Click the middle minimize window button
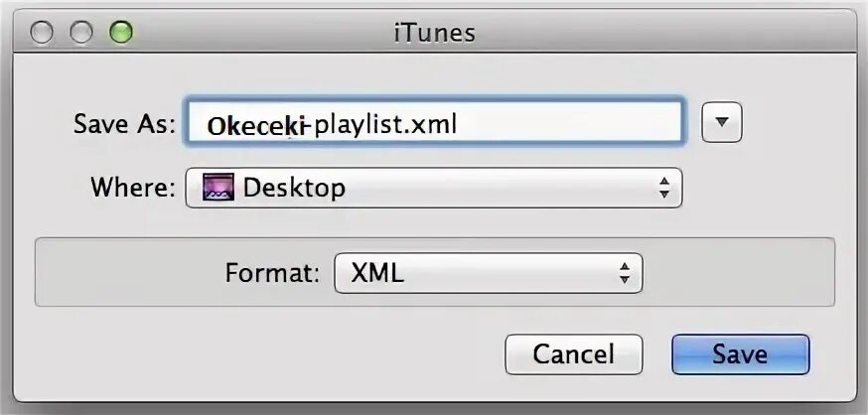 80,32
